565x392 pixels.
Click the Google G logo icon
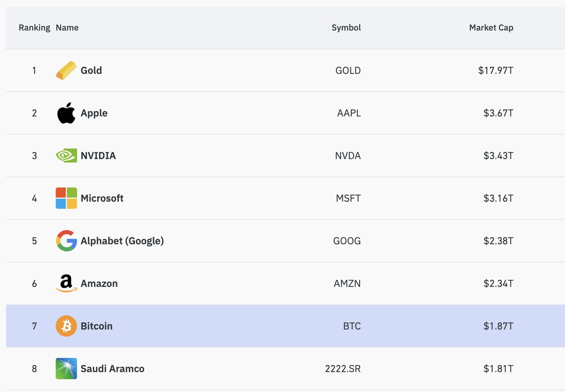[66, 241]
